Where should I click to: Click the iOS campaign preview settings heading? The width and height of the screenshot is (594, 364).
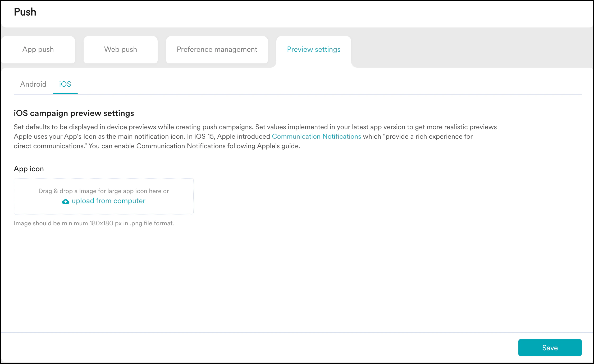click(x=74, y=113)
